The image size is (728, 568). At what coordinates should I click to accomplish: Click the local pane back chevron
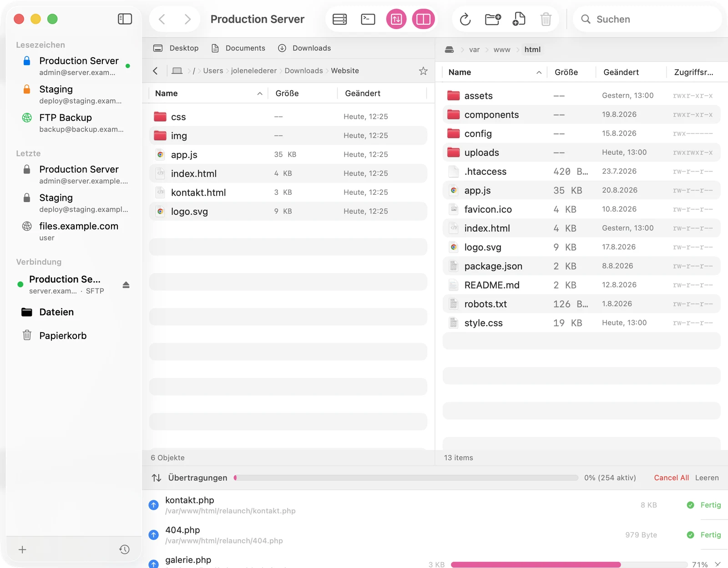click(x=156, y=71)
